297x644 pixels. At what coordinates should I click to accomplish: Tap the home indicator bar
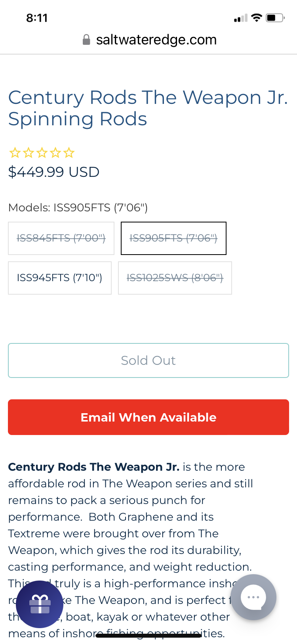tap(148, 636)
